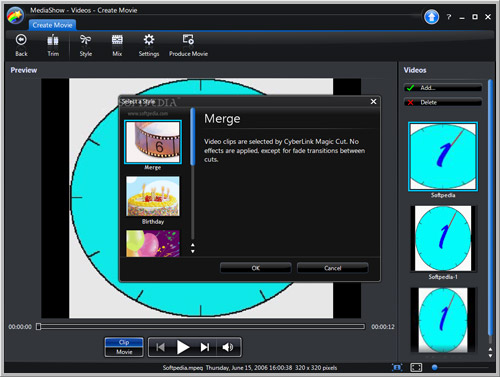Screen dimensions: 500x377
Task: Open the Trim tool
Action: tap(53, 40)
